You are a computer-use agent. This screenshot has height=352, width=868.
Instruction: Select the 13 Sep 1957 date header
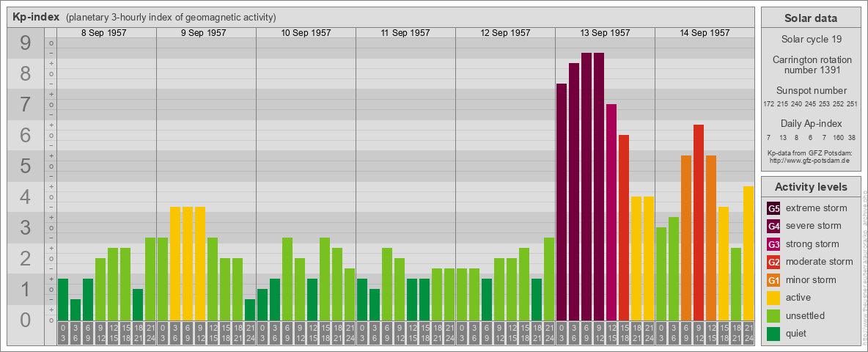point(605,33)
